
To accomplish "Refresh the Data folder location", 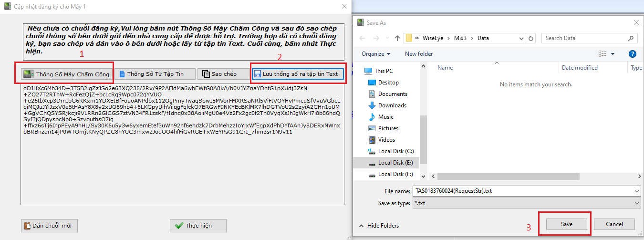I will point(532,38).
